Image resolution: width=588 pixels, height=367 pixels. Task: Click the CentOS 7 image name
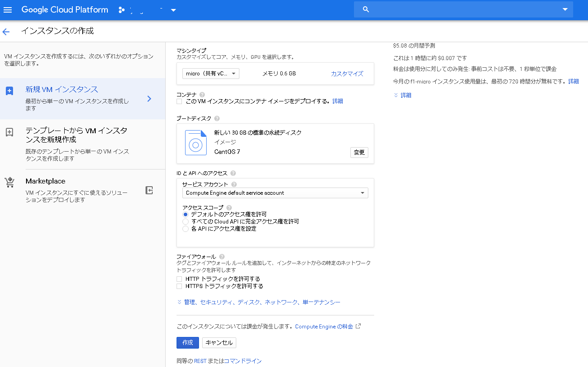[227, 152]
